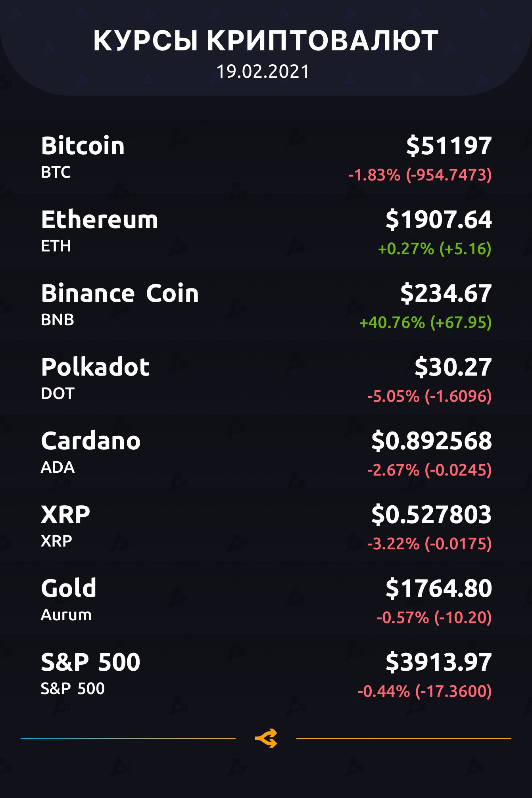
Task: Open the Polkadot entry name
Action: click(95, 367)
